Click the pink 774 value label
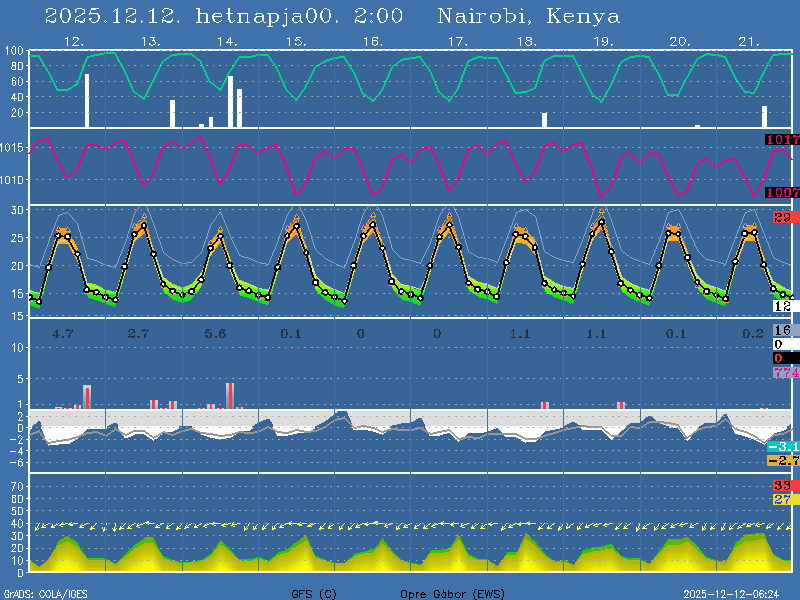 [x=785, y=372]
